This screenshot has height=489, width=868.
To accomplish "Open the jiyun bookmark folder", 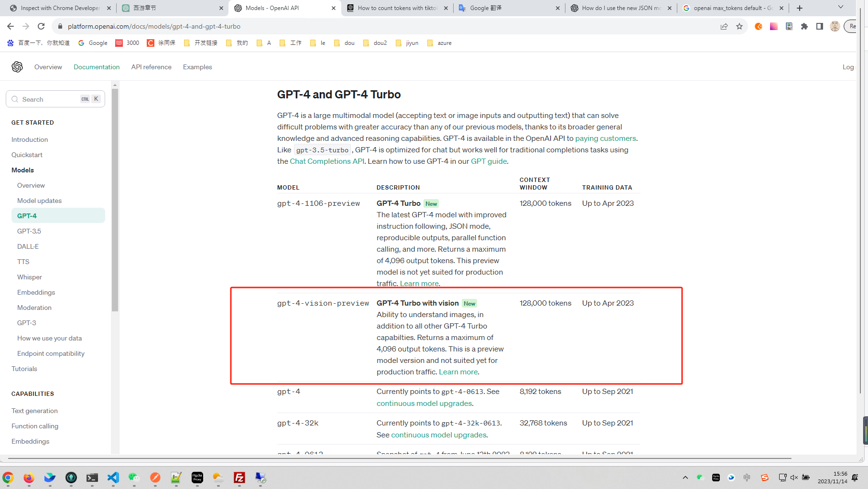I will (407, 43).
